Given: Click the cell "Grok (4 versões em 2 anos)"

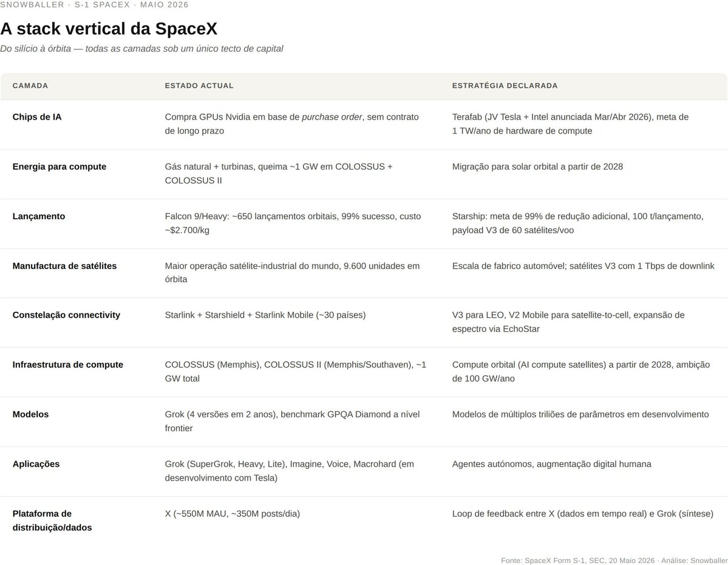Looking at the screenshot, I should pos(293,422).
